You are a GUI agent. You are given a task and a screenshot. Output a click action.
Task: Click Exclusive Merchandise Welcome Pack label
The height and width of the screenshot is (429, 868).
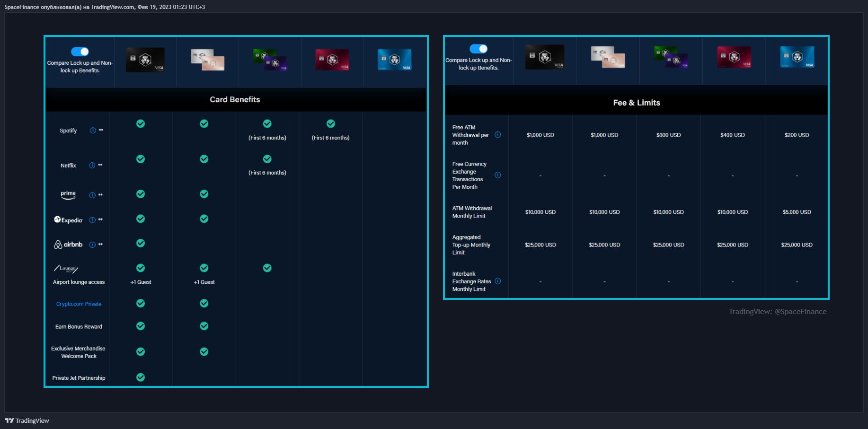coord(79,352)
